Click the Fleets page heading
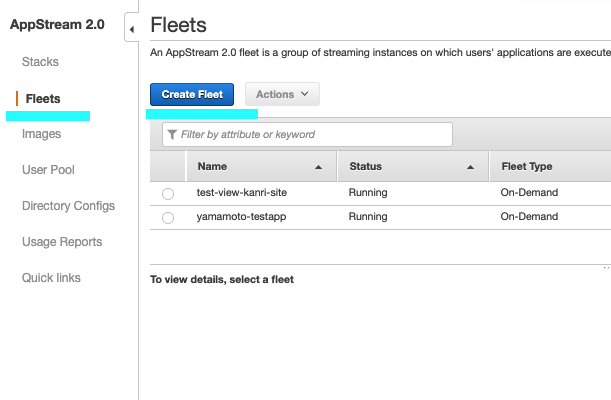611x400 pixels. tap(178, 25)
